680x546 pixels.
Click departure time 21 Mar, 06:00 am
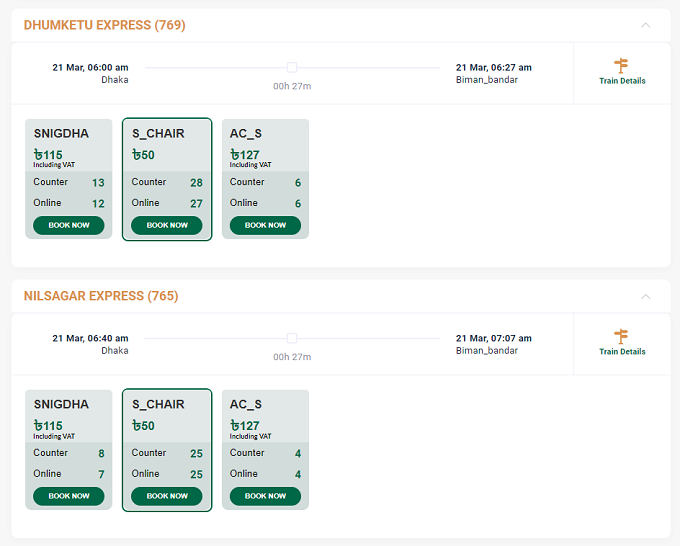pos(90,68)
